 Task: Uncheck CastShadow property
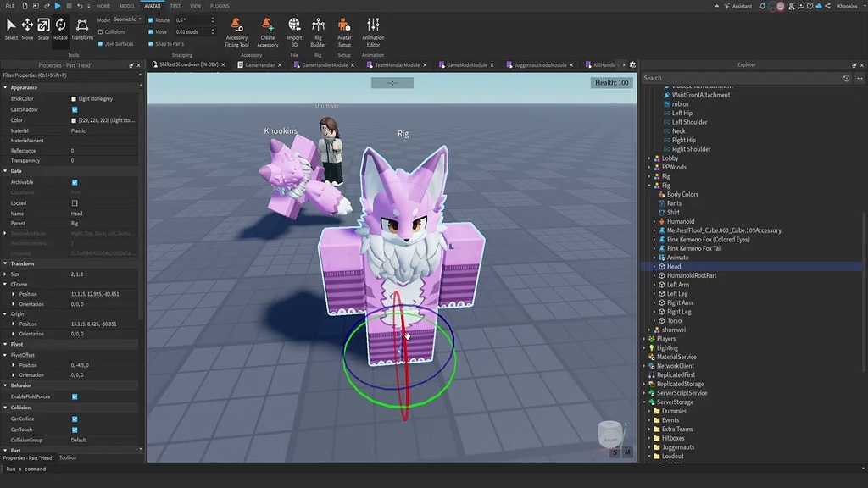pyautogui.click(x=75, y=109)
